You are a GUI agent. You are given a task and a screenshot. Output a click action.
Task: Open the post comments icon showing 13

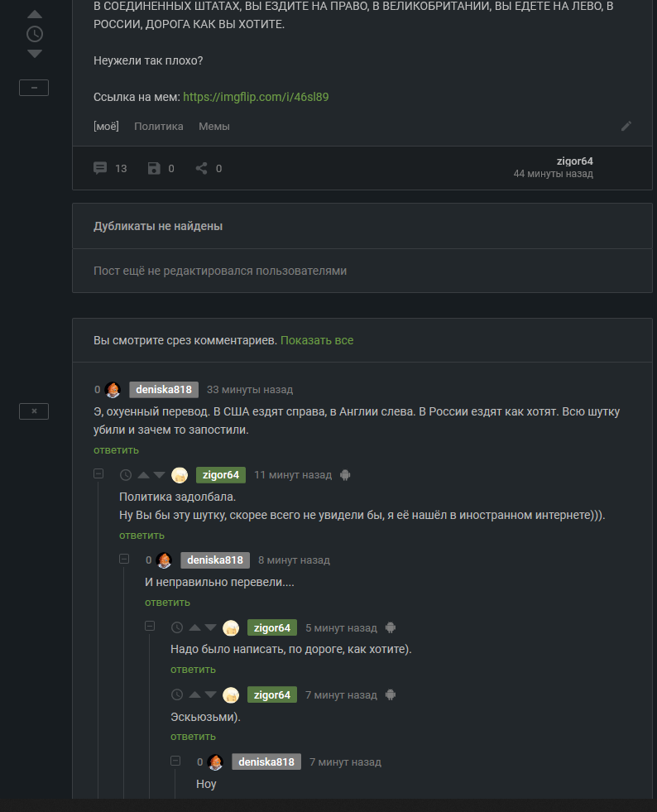100,168
